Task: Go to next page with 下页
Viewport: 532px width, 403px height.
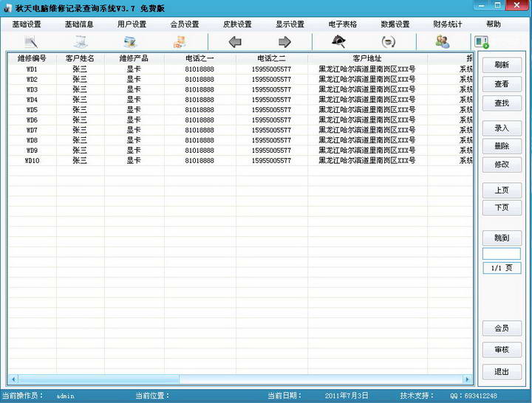Action: [x=502, y=207]
